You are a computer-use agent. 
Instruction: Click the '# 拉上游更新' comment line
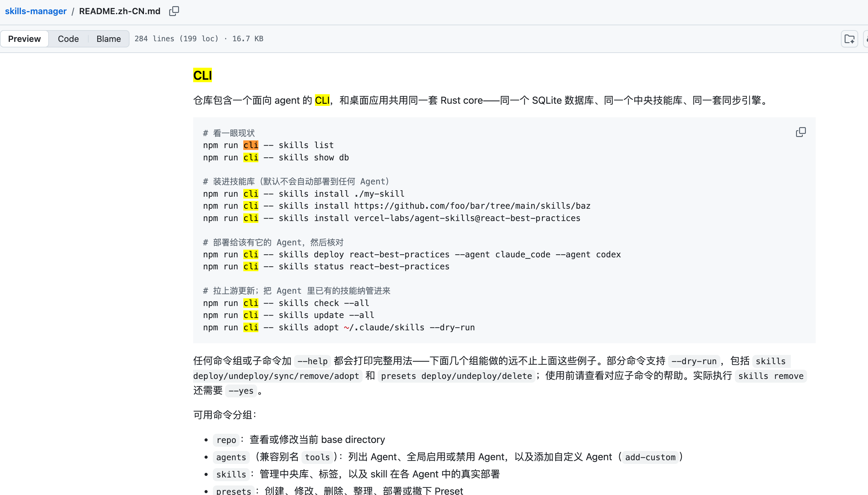(x=297, y=291)
